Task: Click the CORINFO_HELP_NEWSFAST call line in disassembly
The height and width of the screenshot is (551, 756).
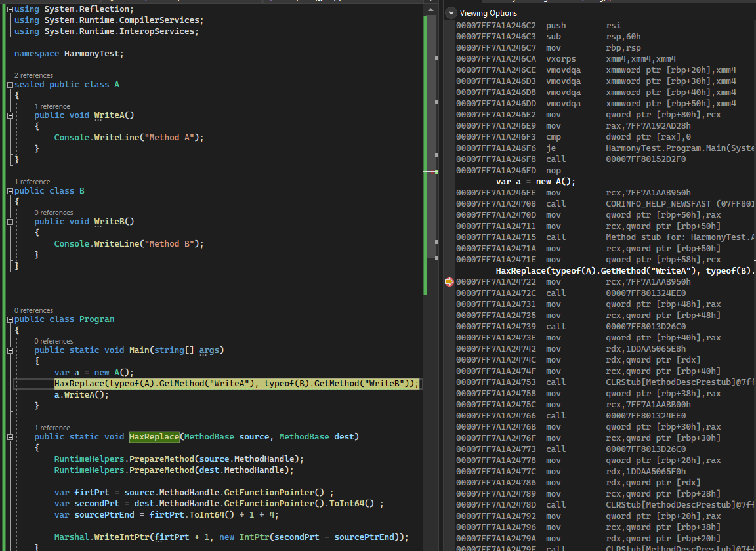Action: pos(606,204)
